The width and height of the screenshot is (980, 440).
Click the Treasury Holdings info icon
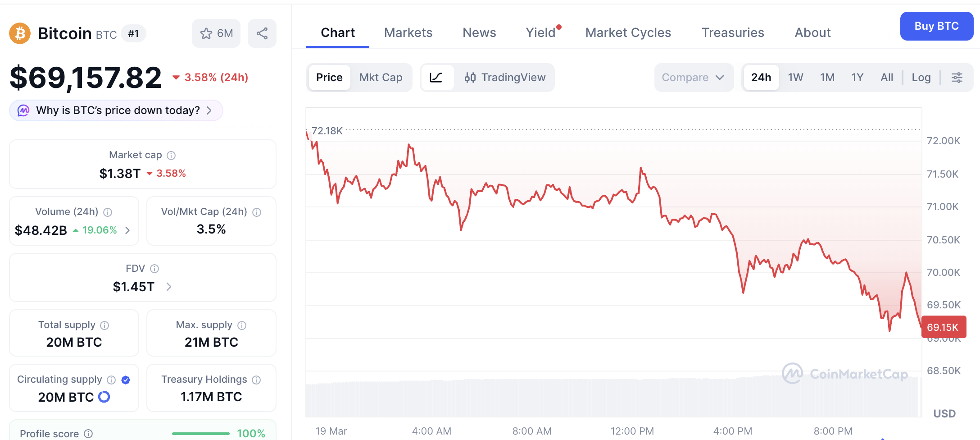coord(256,380)
